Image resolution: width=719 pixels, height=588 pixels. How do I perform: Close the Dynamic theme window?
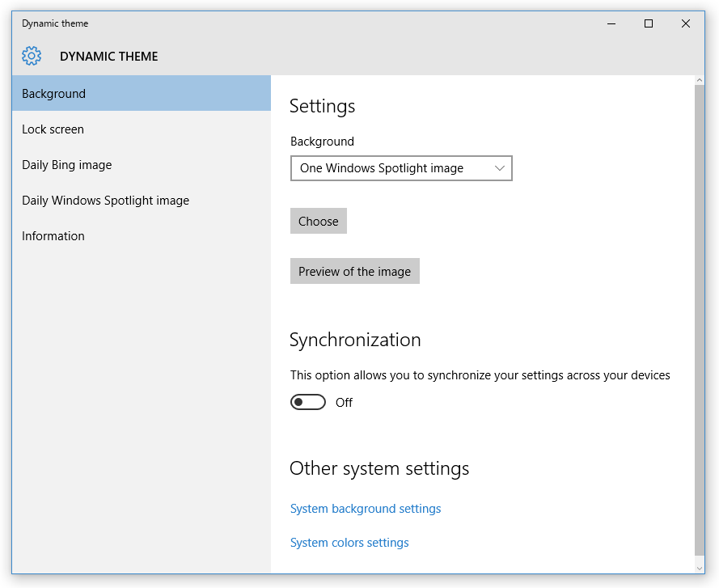click(686, 23)
